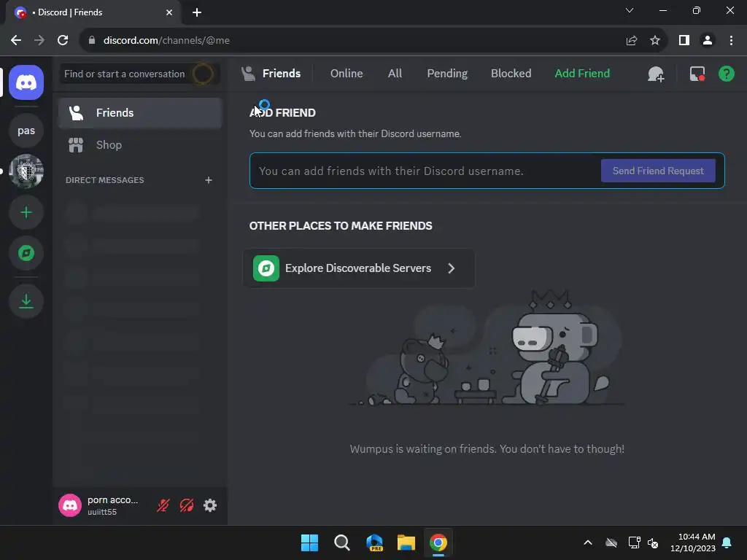Open the 'pas' server
The height and width of the screenshot is (560, 747).
tap(26, 131)
